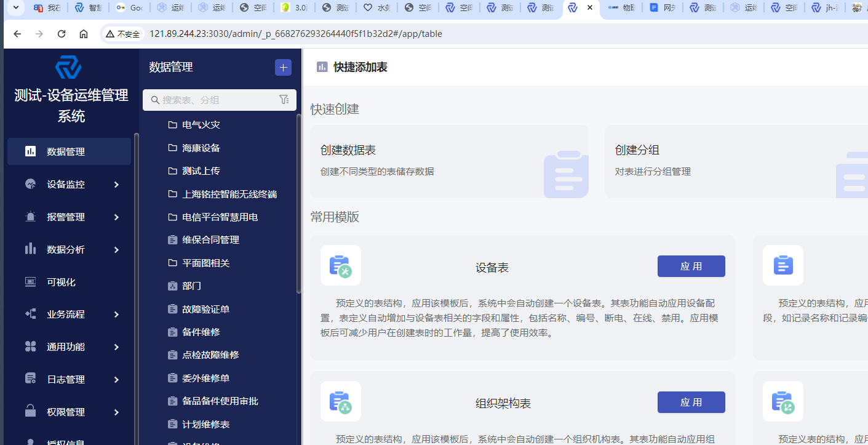
Task: Click the 可视化 monitor icon
Action: point(30,282)
